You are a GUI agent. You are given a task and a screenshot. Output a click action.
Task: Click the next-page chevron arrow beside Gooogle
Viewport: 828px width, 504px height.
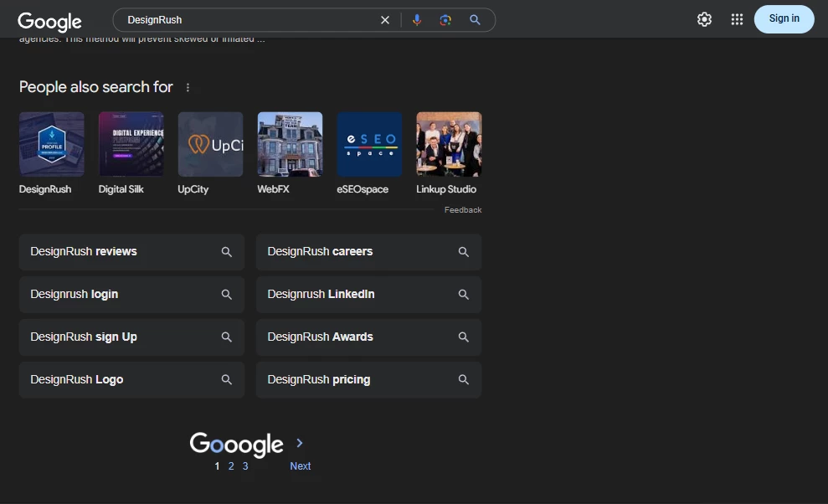300,443
